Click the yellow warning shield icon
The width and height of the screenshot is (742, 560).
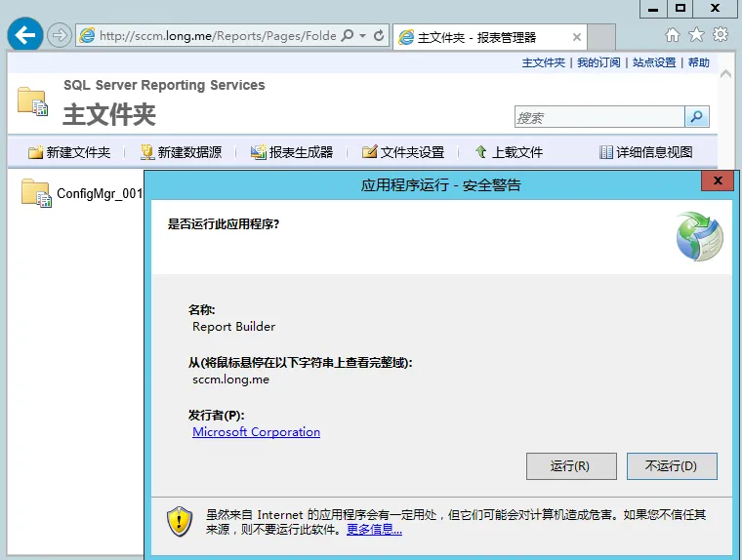[x=180, y=521]
